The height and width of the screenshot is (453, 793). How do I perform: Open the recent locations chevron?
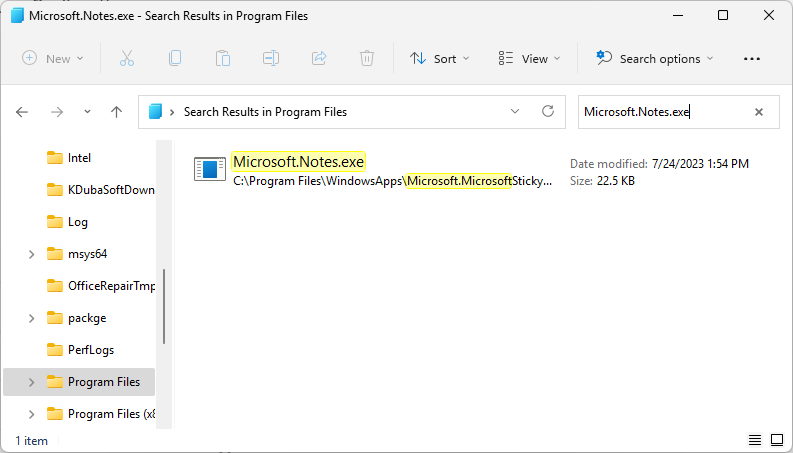click(x=87, y=112)
